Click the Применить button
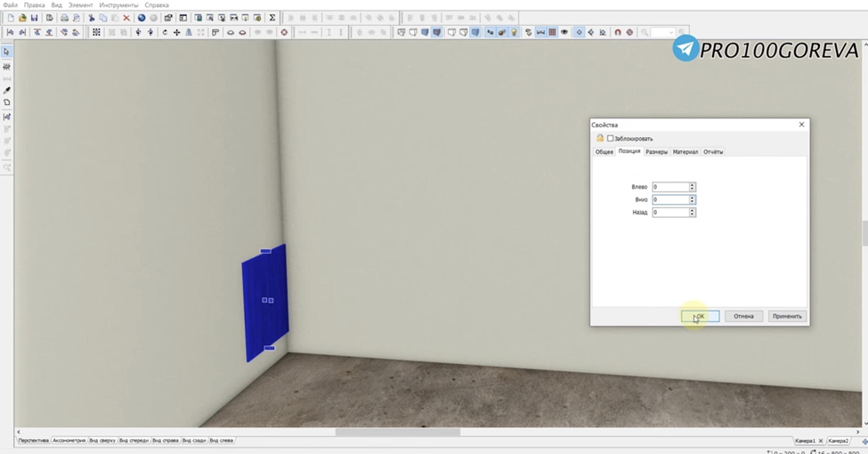Image resolution: width=868 pixels, height=454 pixels. [787, 316]
